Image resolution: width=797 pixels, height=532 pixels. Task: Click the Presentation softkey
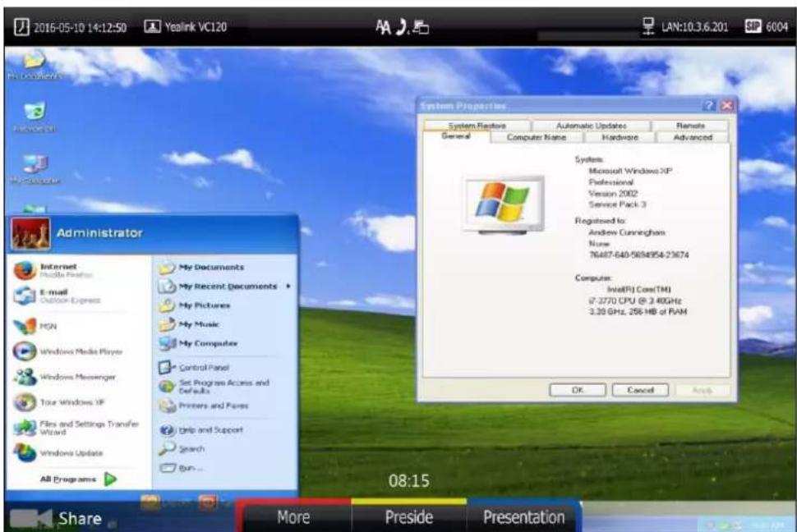click(524, 517)
